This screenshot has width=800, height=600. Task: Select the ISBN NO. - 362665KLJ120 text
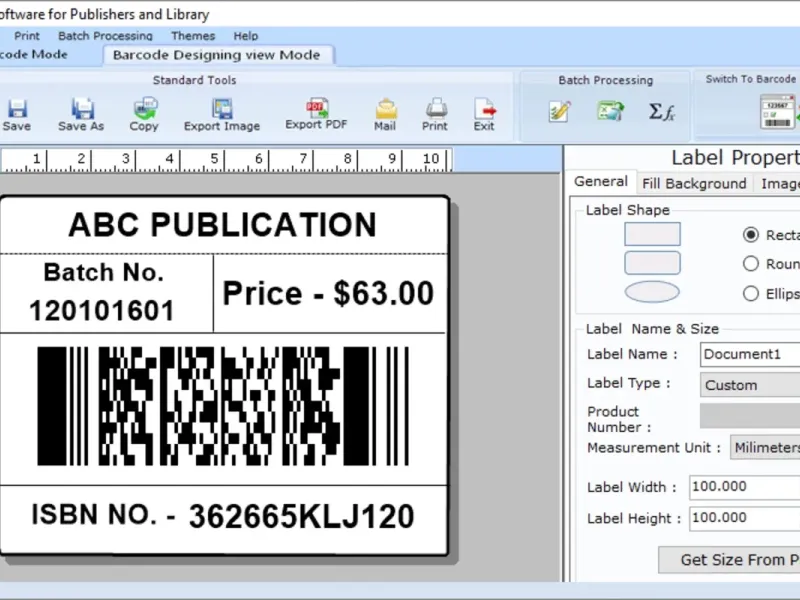click(223, 516)
